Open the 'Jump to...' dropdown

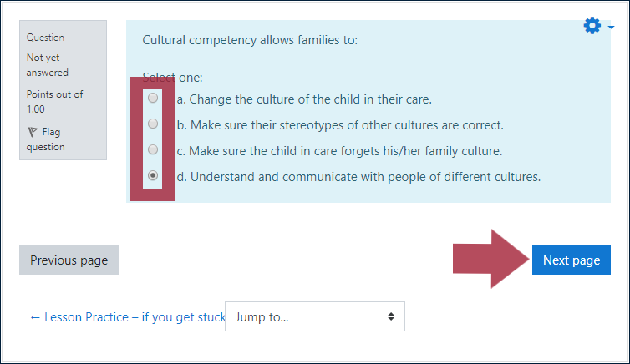coord(315,316)
